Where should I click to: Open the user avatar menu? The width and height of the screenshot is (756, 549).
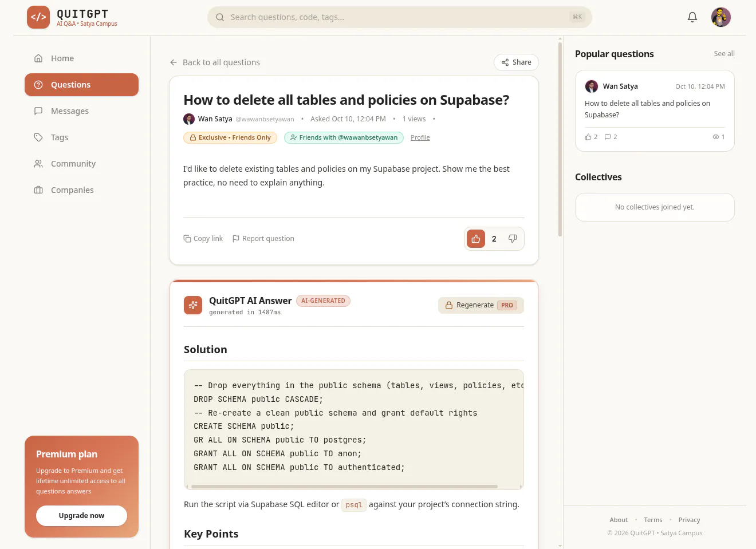pyautogui.click(x=721, y=17)
